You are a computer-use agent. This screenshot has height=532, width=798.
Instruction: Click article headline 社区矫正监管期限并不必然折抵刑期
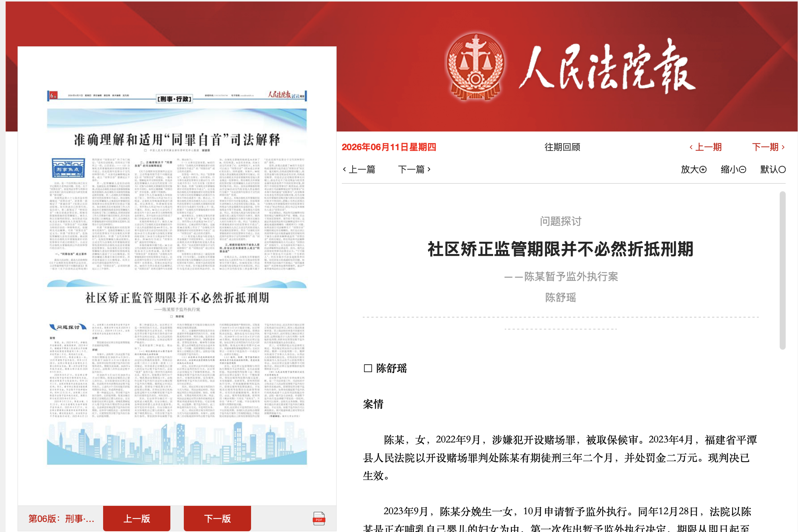560,249
